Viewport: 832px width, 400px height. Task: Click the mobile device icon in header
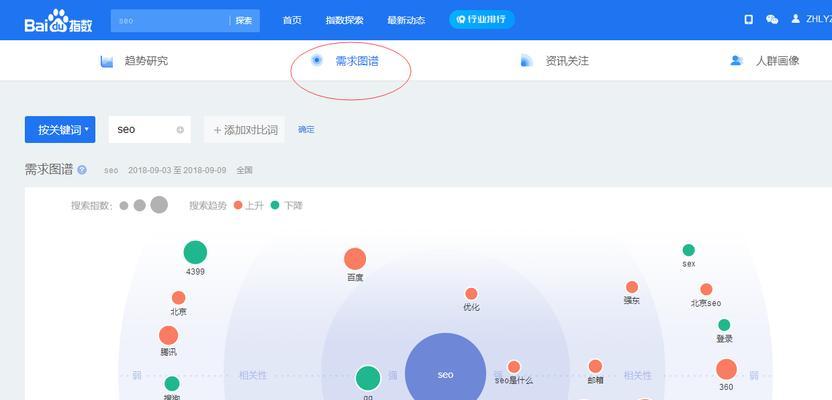(749, 20)
